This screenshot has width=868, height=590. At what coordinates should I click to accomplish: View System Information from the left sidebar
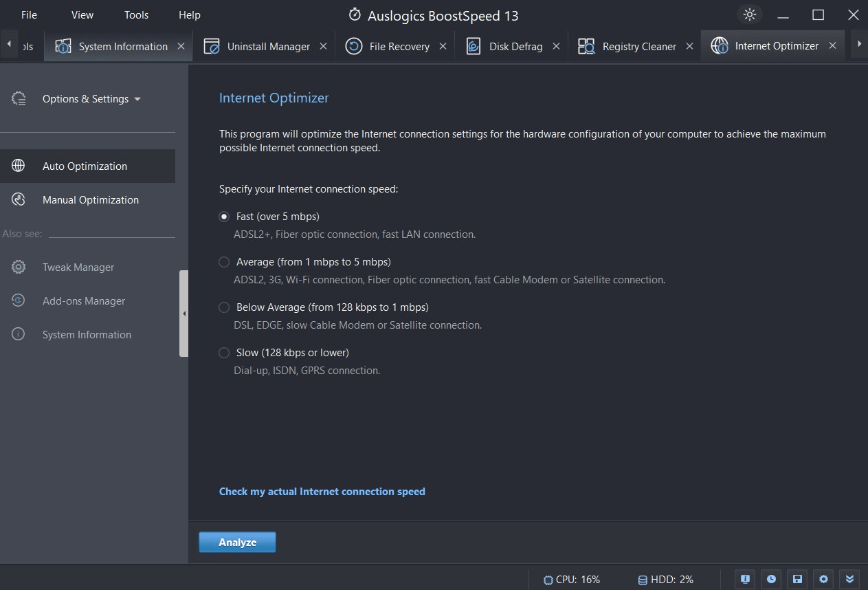point(87,334)
